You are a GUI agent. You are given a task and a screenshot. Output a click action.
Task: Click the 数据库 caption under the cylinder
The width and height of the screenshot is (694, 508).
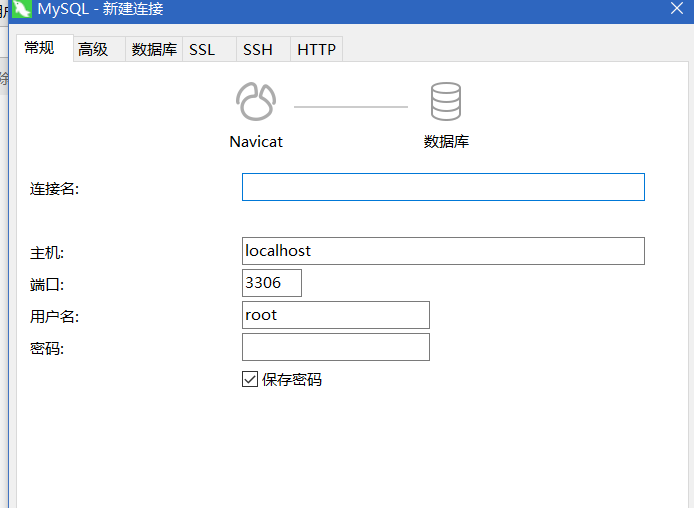coord(446,142)
